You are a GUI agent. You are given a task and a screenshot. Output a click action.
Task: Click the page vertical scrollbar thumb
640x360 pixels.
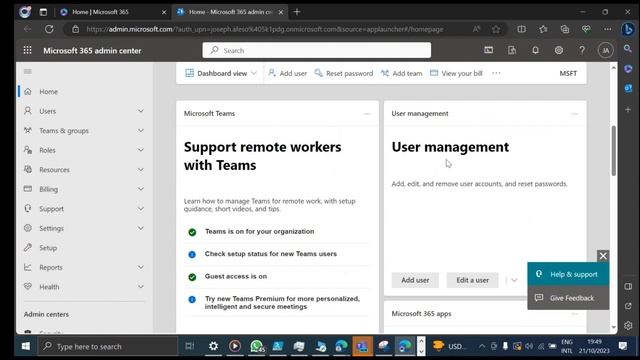point(613,151)
